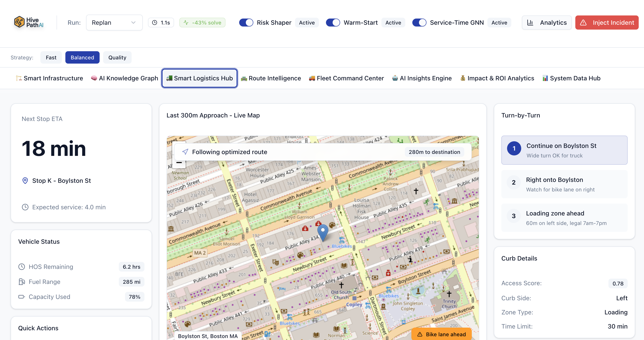Open the Analytics button

pyautogui.click(x=547, y=23)
